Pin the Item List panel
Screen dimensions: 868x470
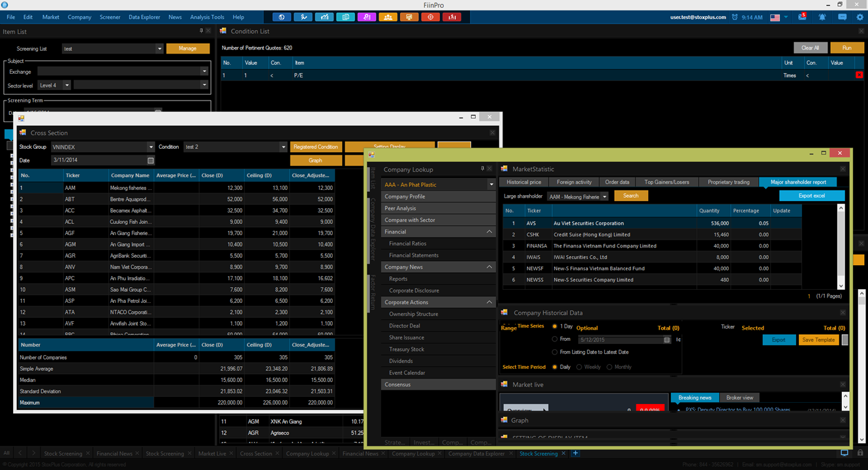click(x=201, y=31)
